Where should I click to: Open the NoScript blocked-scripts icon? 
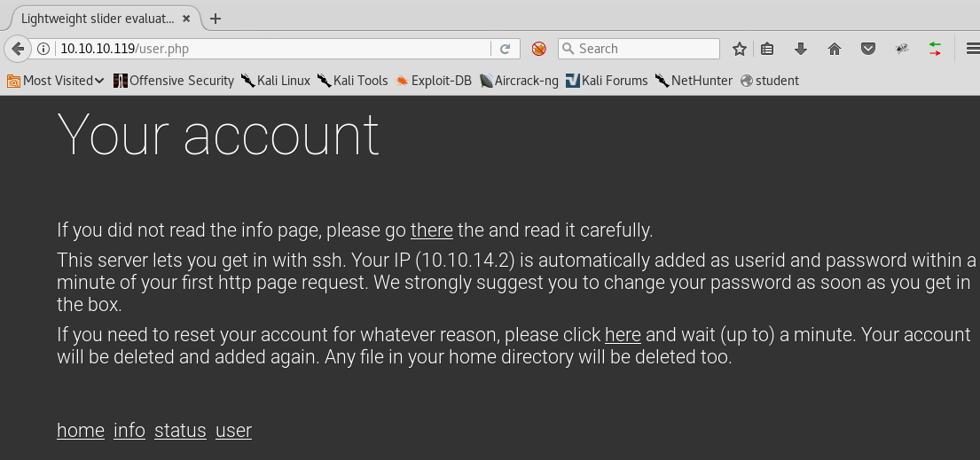coord(538,49)
